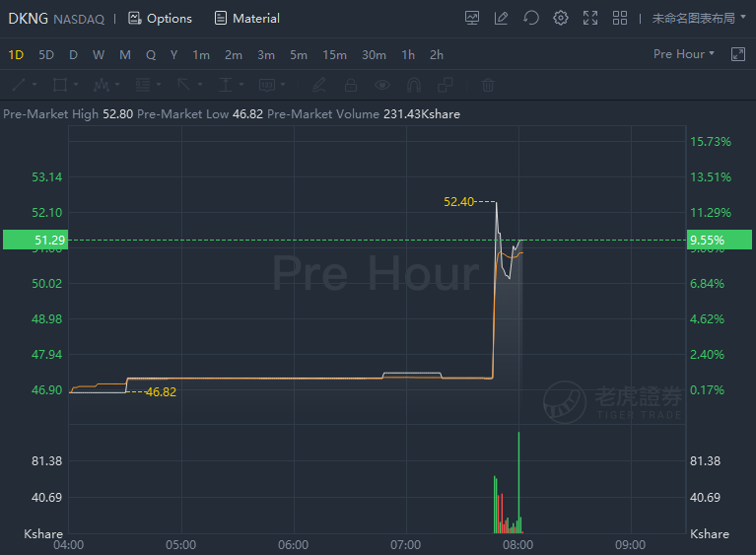Select the 1D timeframe tab
The height and width of the screenshot is (555, 756).
(x=16, y=55)
